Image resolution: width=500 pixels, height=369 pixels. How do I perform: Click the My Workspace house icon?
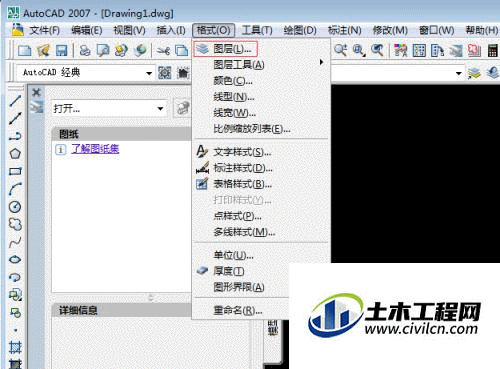pyautogui.click(x=183, y=72)
